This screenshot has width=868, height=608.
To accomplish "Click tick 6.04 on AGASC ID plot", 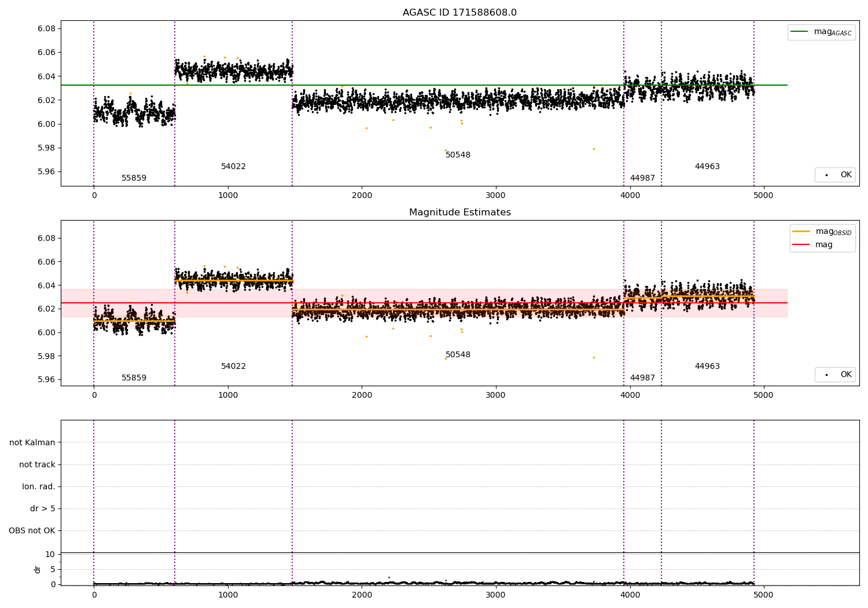I will click(46, 76).
